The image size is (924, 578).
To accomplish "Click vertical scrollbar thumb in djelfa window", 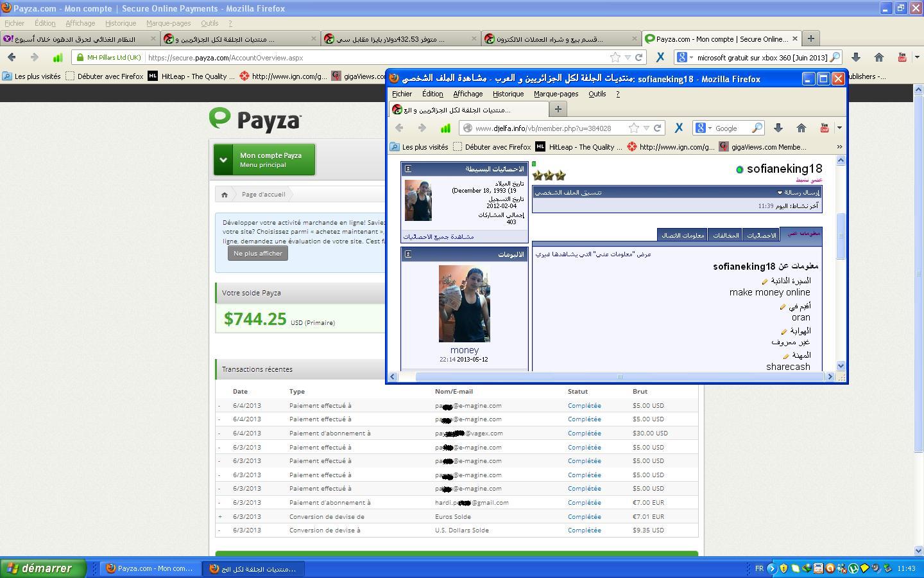I will click(x=841, y=235).
